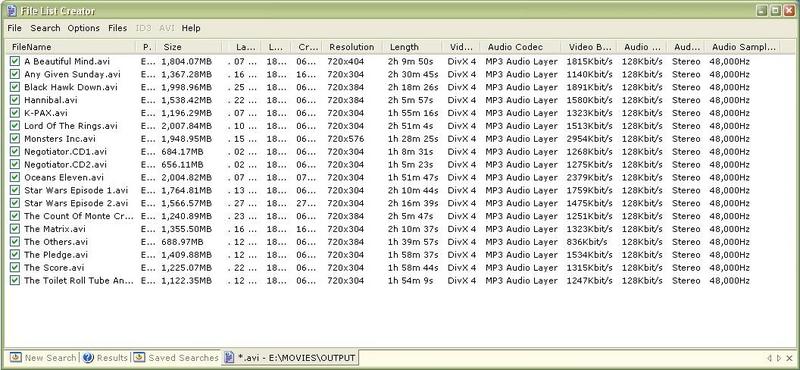The image size is (800, 370).
Task: Uncheck A Beautiful Mind.avi checkbox
Action: [15, 61]
